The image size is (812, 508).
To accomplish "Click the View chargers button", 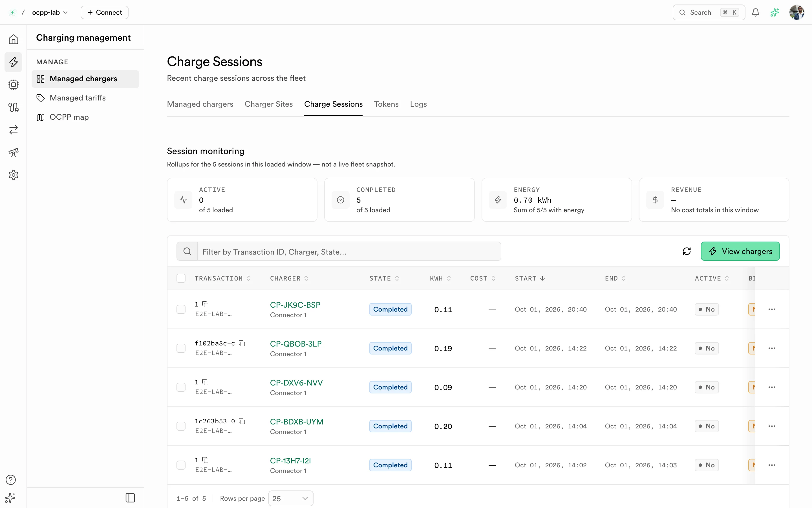I will click(740, 251).
